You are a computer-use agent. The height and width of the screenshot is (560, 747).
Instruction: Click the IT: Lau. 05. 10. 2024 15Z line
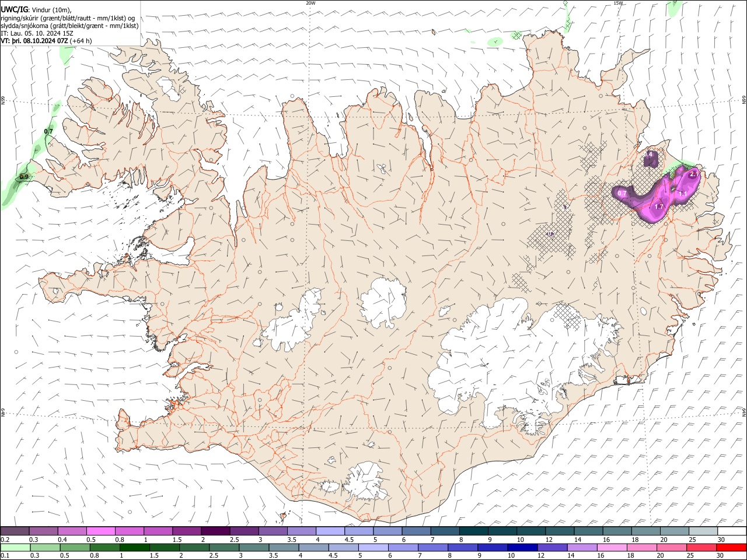[x=37, y=33]
